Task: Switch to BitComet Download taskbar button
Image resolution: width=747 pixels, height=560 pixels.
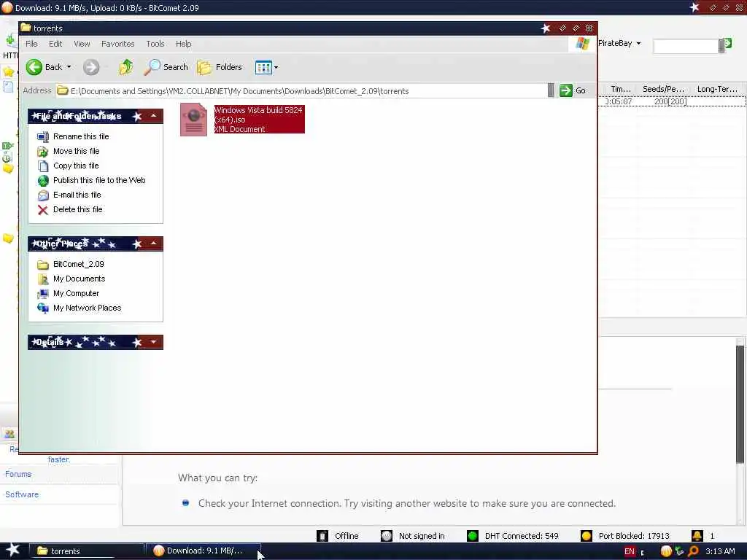Action: point(204,551)
